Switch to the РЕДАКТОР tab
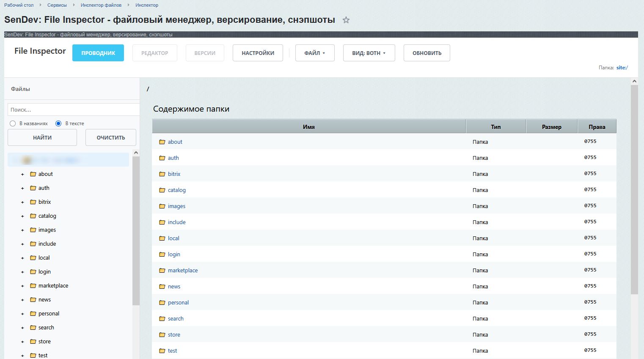The image size is (644, 359). 154,52
